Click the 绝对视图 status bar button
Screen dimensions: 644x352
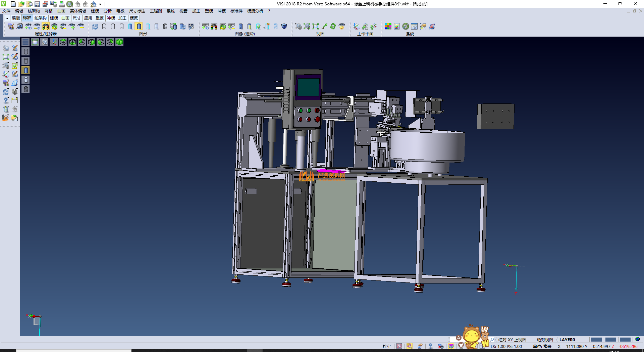pos(545,340)
